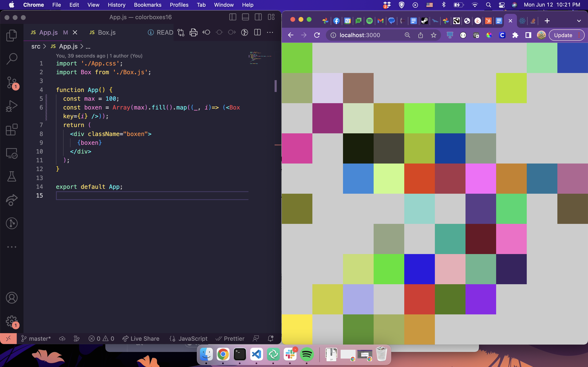Open the editor More Actions ellipsis menu
The width and height of the screenshot is (588, 367).
pos(270,32)
